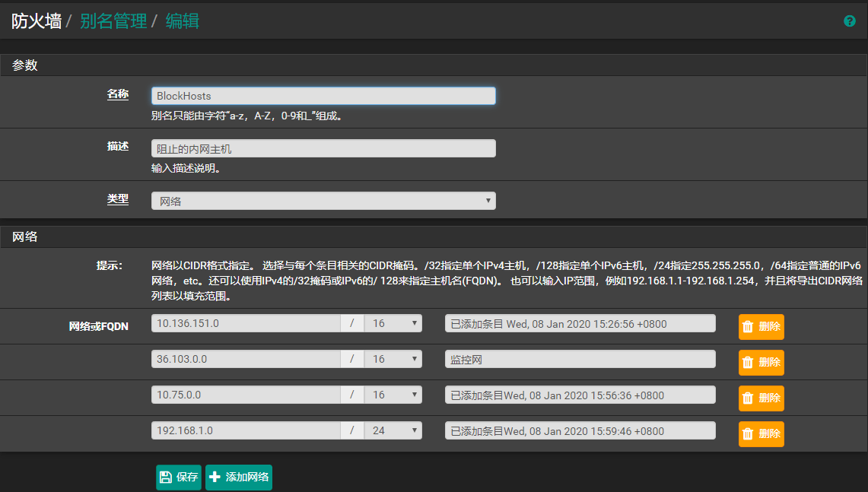Viewport: 868px width, 492px height.
Task: Click the 10.136.151.0 address field
Action: (x=246, y=323)
